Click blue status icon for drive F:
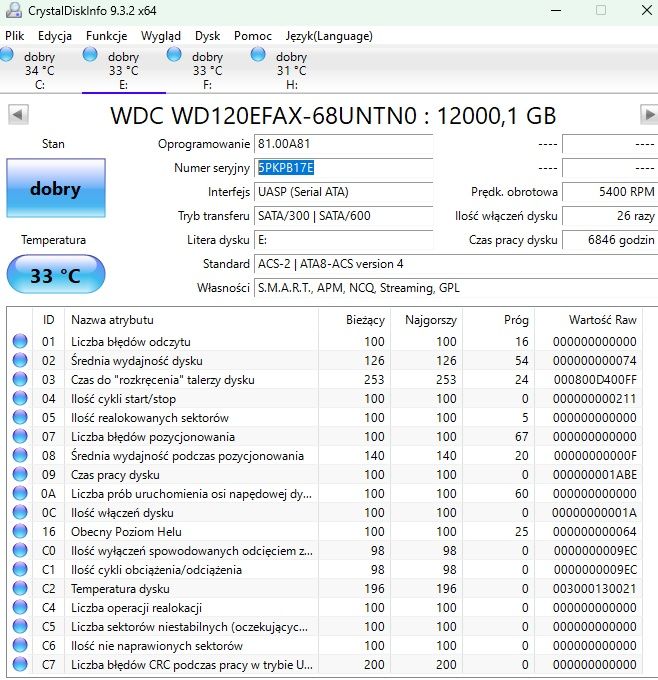Image resolution: width=658 pixels, height=680 pixels. point(174,55)
